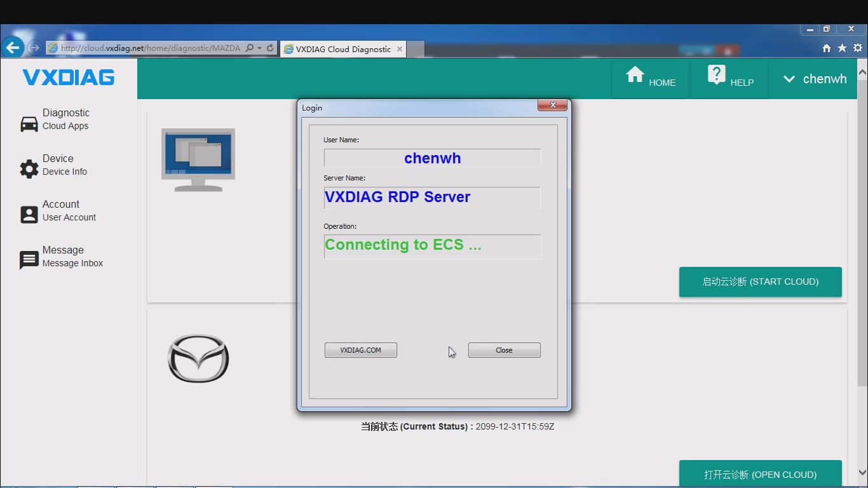
Task: Click the browser forward arrow
Action: 35,48
